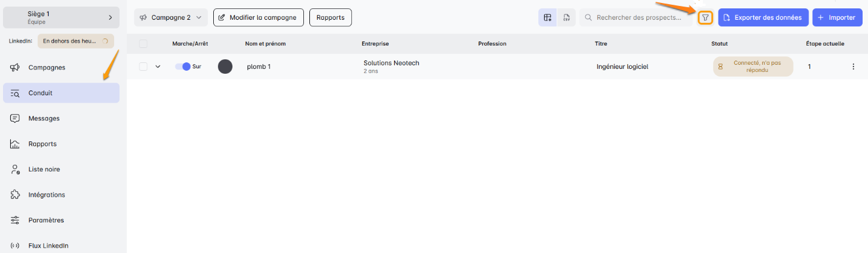
Task: Check the select-all header checkbox
Action: coord(143,44)
